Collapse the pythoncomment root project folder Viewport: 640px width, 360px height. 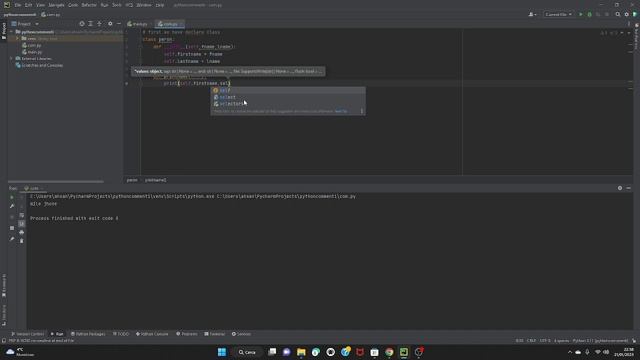[x=12, y=32]
